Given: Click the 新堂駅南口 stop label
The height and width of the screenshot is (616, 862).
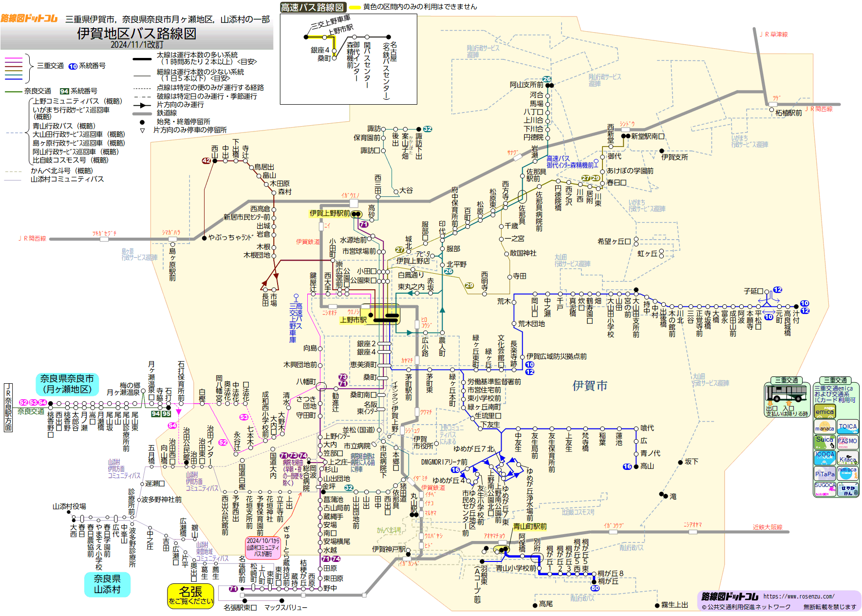Looking at the screenshot, I should coord(648,136).
